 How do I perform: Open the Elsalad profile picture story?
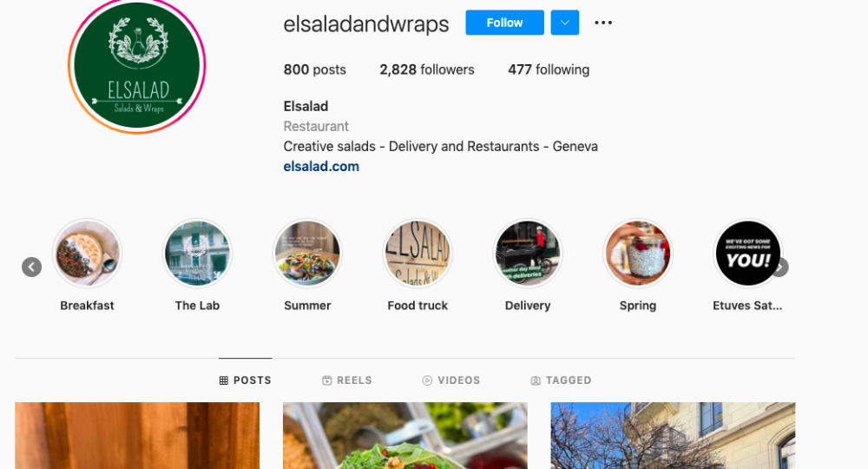pyautogui.click(x=137, y=65)
